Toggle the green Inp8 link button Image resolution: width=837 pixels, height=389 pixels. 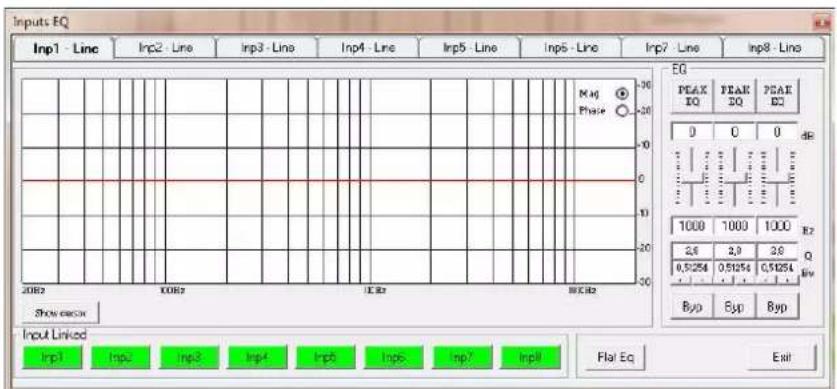pos(531,357)
